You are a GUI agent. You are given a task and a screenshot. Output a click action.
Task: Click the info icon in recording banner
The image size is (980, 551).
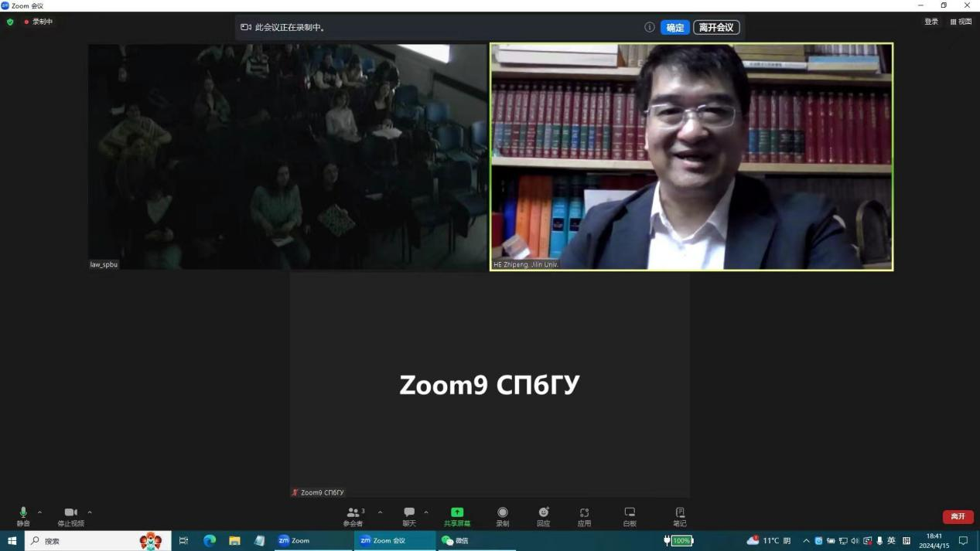coord(650,27)
